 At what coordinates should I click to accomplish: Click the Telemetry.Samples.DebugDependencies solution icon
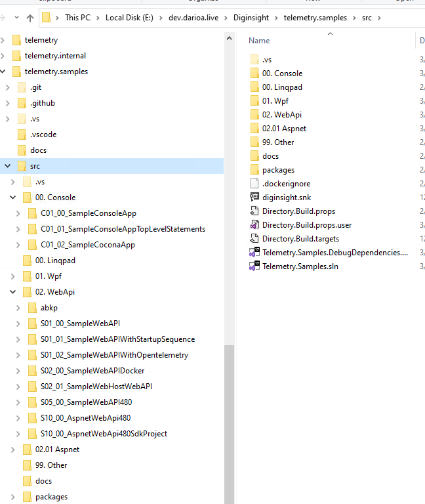(x=255, y=253)
